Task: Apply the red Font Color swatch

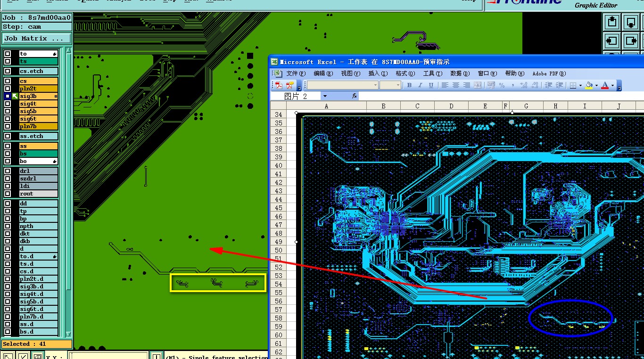Action: point(605,85)
